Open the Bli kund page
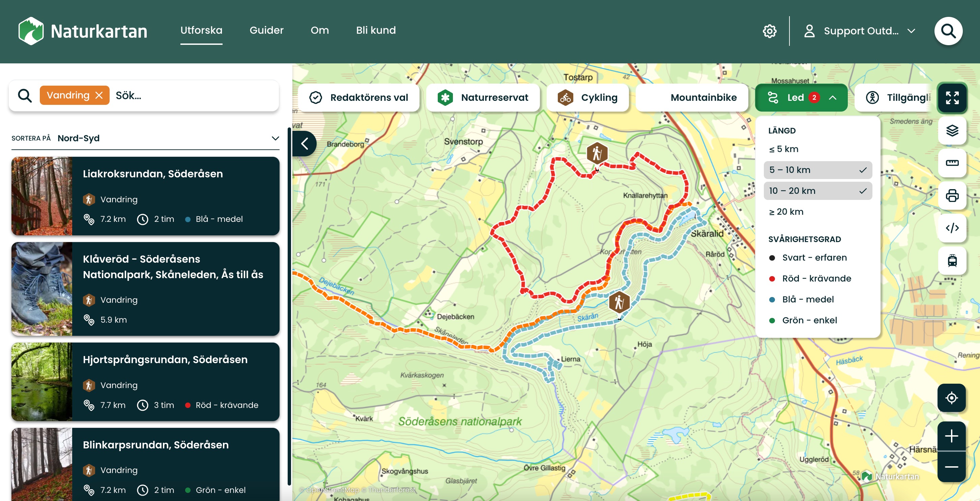Viewport: 980px width, 501px height. 376,30
